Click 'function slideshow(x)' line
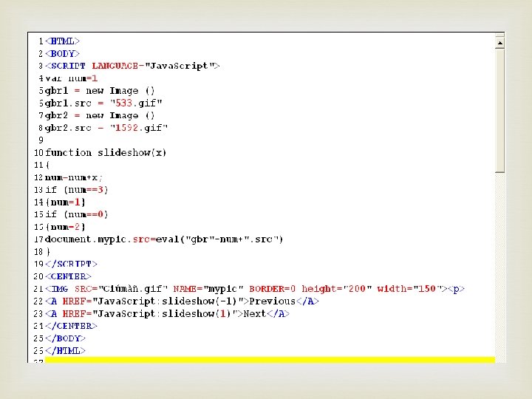Image resolution: width=532 pixels, height=399 pixels. pyautogui.click(x=106, y=153)
